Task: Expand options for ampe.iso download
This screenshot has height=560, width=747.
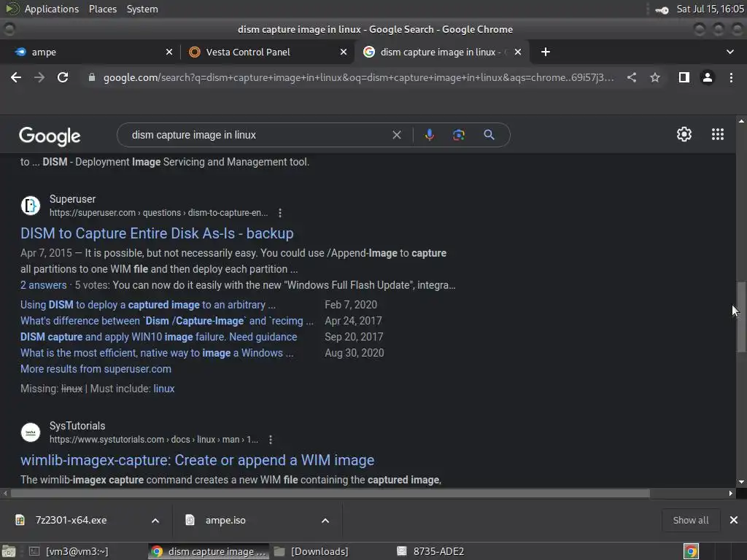Action: [325, 521]
